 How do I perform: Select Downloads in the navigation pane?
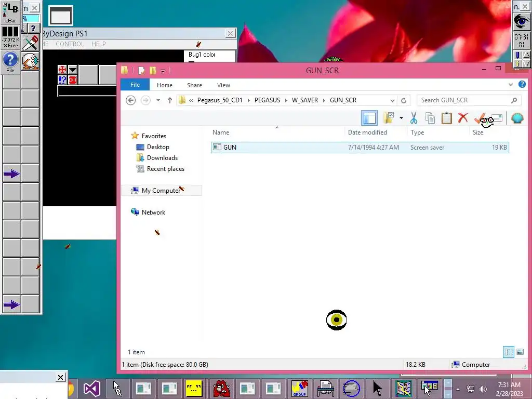point(162,158)
